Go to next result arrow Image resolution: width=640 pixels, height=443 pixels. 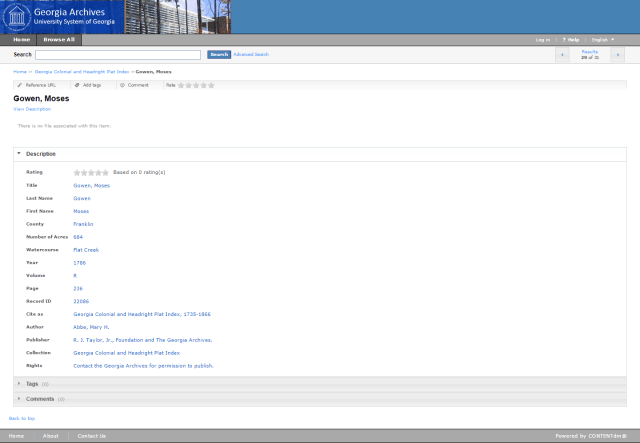pos(617,54)
